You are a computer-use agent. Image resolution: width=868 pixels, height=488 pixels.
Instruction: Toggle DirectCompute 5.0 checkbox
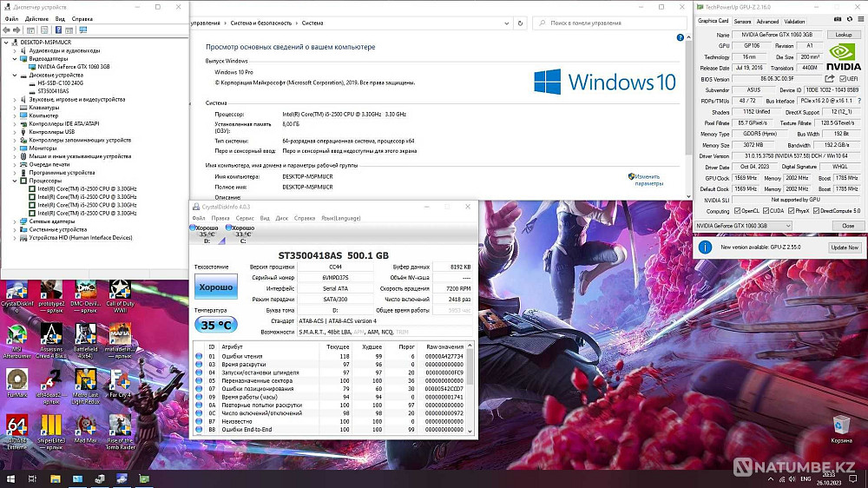pyautogui.click(x=816, y=211)
